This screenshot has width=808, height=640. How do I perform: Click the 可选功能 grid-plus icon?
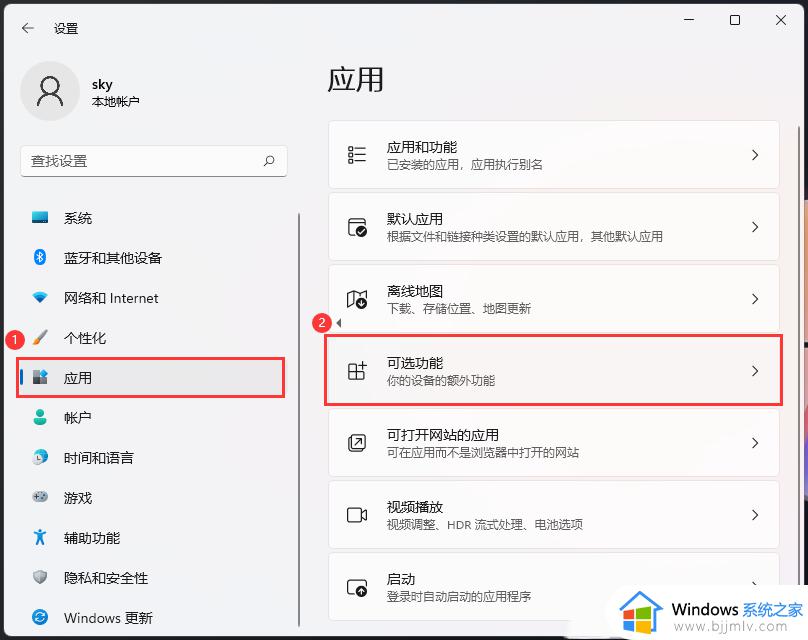pos(357,370)
